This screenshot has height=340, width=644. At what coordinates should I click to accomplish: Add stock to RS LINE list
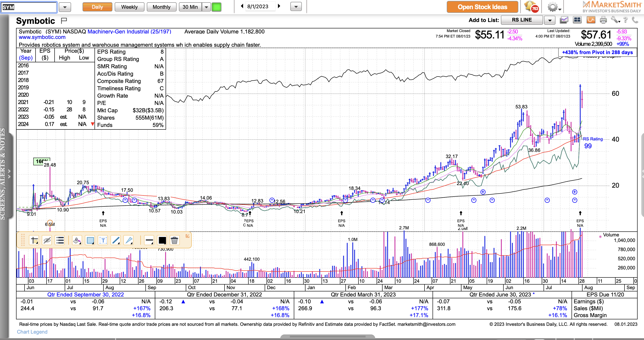tap(522, 20)
